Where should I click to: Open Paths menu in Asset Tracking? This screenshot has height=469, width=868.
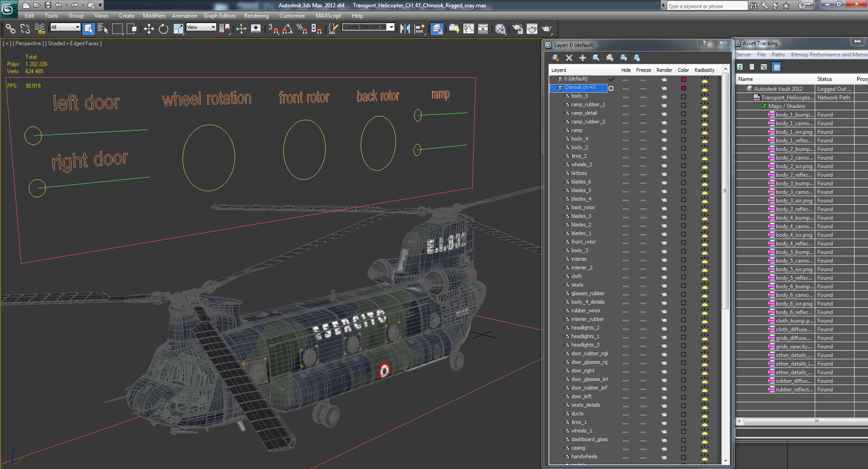(x=778, y=55)
